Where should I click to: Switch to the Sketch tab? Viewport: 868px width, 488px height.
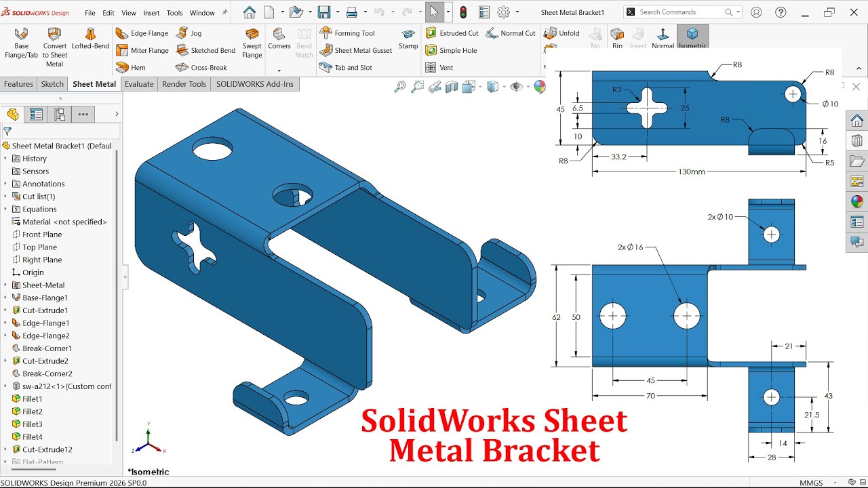pyautogui.click(x=52, y=84)
